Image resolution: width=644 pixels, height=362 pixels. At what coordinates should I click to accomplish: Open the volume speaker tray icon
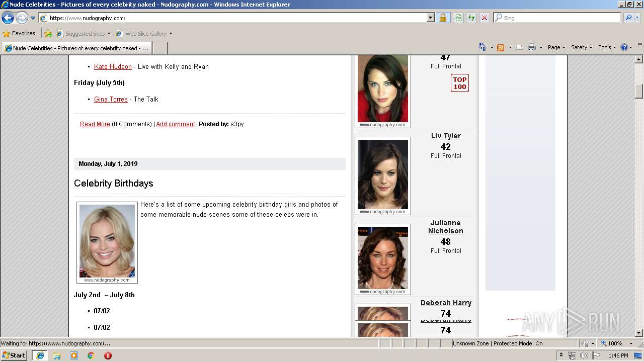pos(584,355)
